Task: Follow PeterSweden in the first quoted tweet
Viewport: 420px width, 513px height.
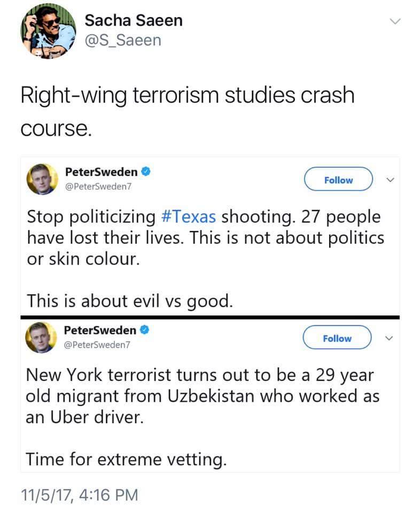Action: pos(339,179)
